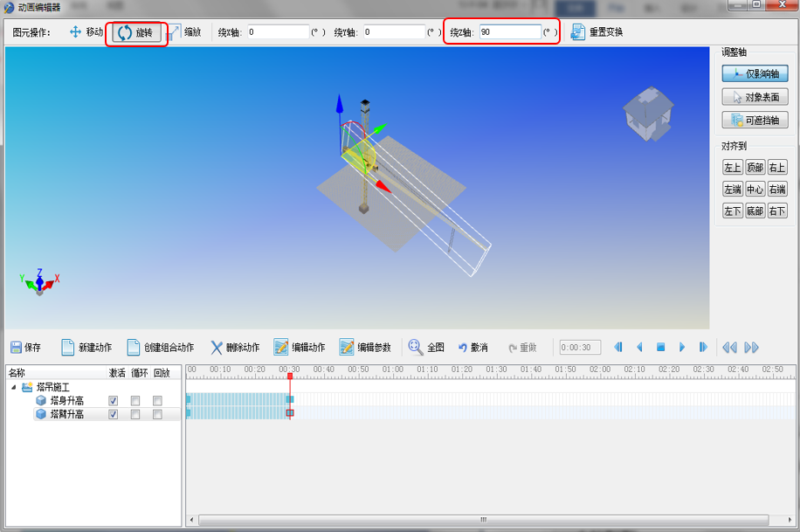Image resolution: width=800 pixels, height=532 pixels.
Task: Choose the 缩放 scale tool
Action: [184, 32]
